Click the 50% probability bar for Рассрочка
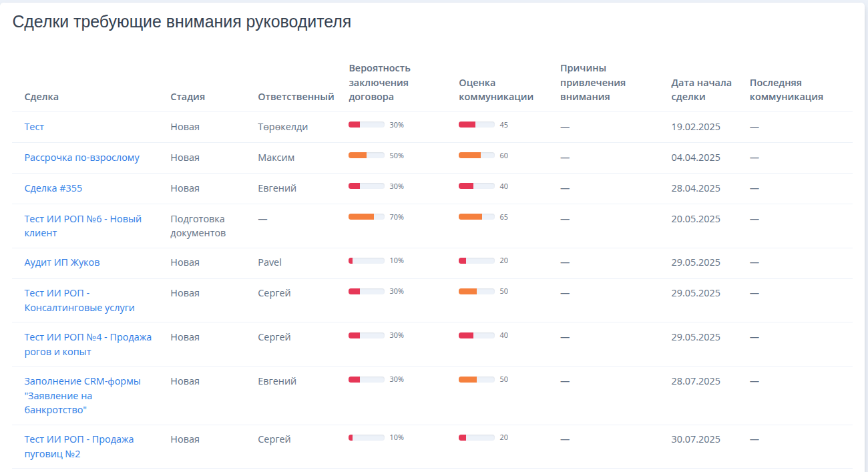This screenshot has height=472, width=868. pyautogui.click(x=367, y=156)
